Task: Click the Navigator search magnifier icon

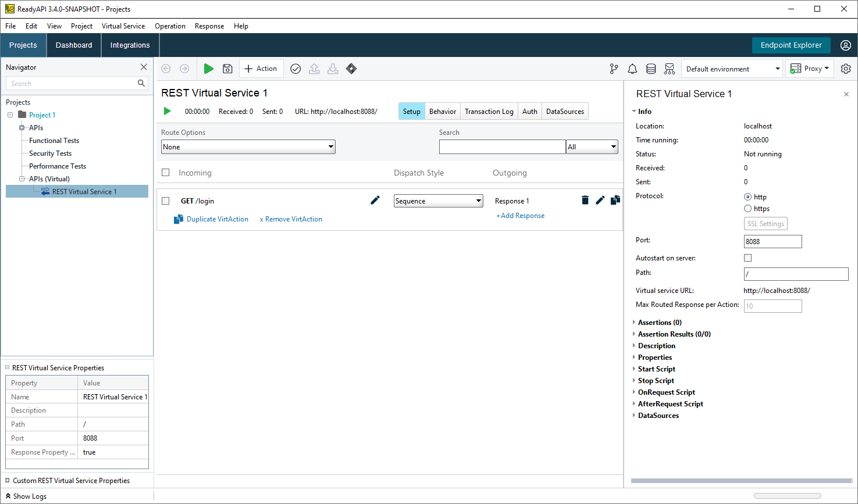Action: (141, 83)
